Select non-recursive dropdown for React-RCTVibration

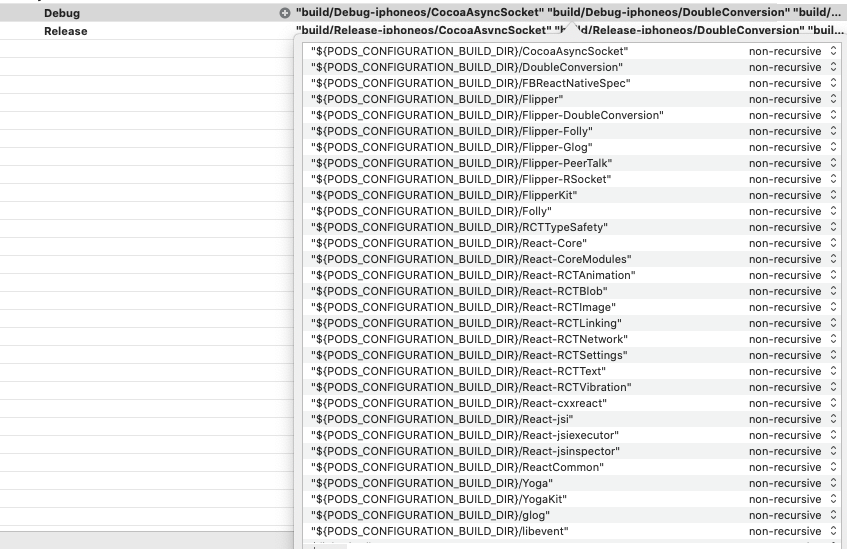click(x=792, y=387)
